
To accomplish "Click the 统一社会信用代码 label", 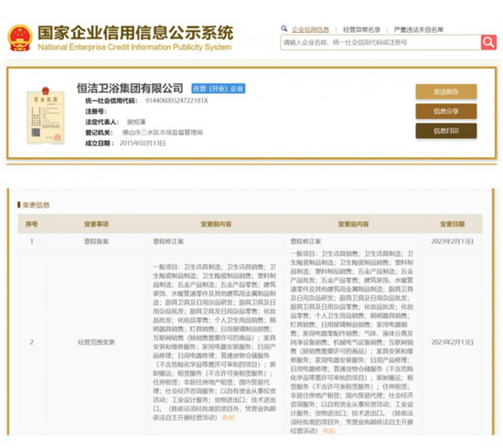I will [x=112, y=101].
